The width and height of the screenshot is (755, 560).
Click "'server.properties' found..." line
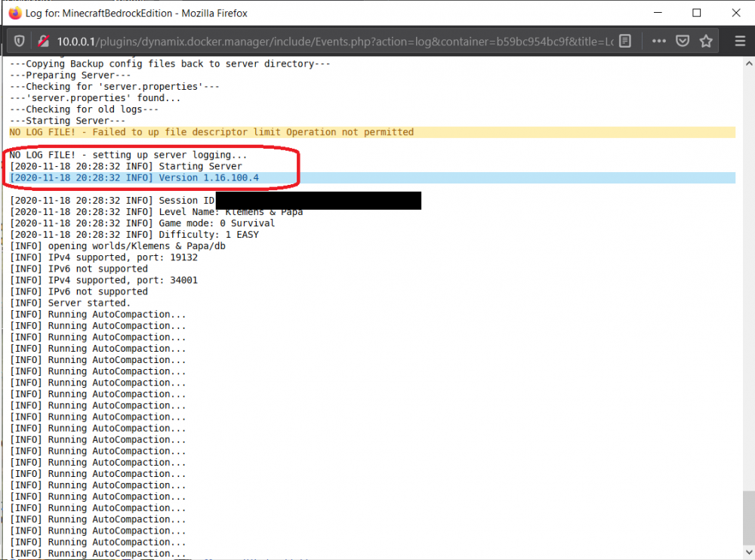95,98
